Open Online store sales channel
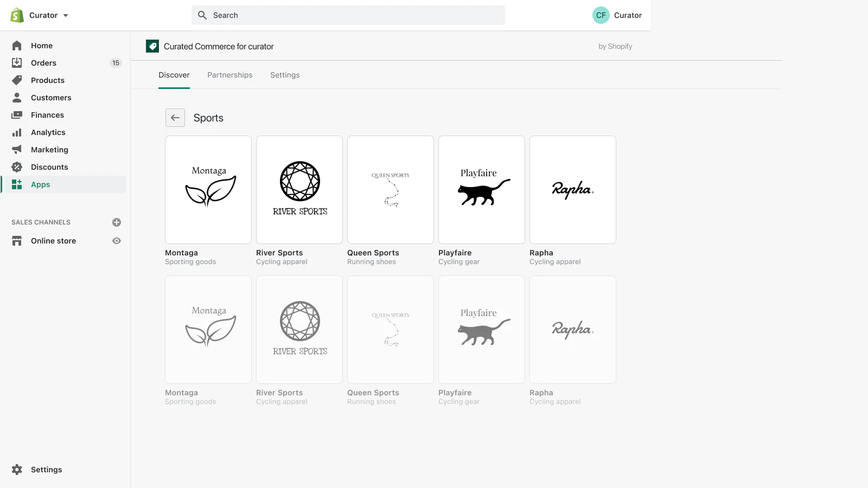The height and width of the screenshot is (488, 868). [x=53, y=241]
